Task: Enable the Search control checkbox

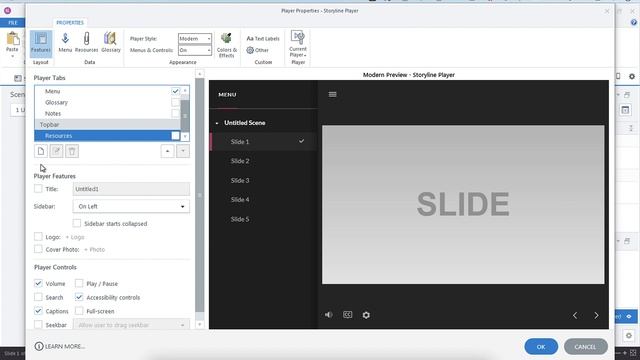Action: point(38,297)
